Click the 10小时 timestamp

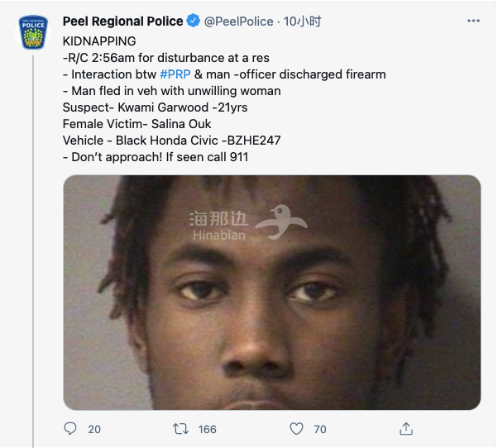click(302, 21)
